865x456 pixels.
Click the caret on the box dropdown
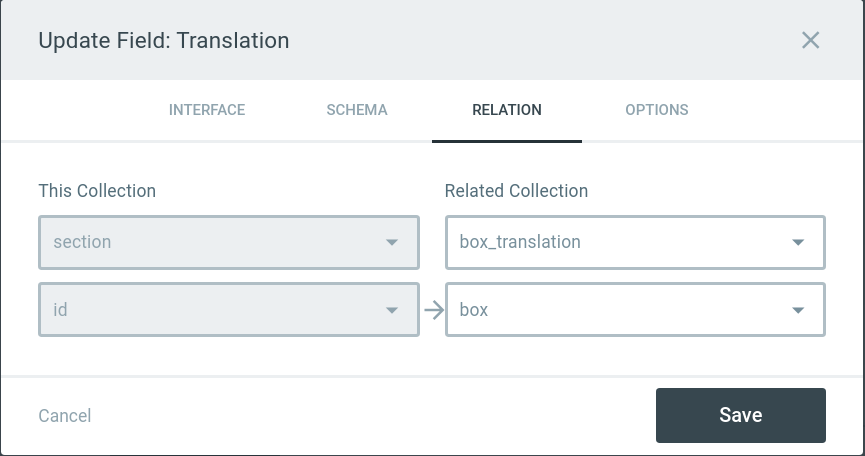pyautogui.click(x=798, y=310)
